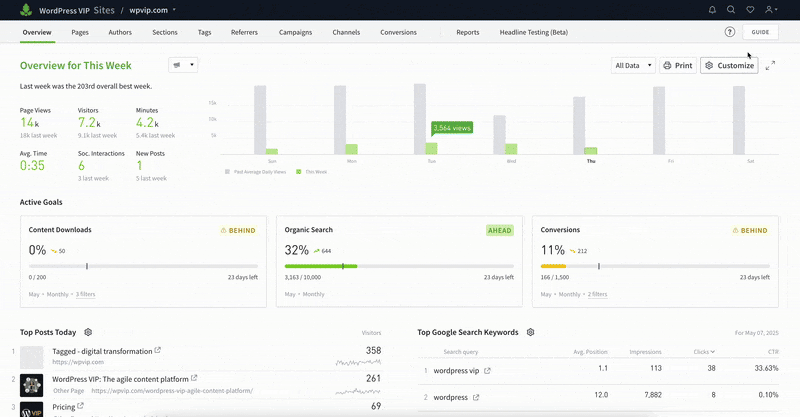Switch to the Referrers tab
800x417 pixels.
tap(243, 32)
